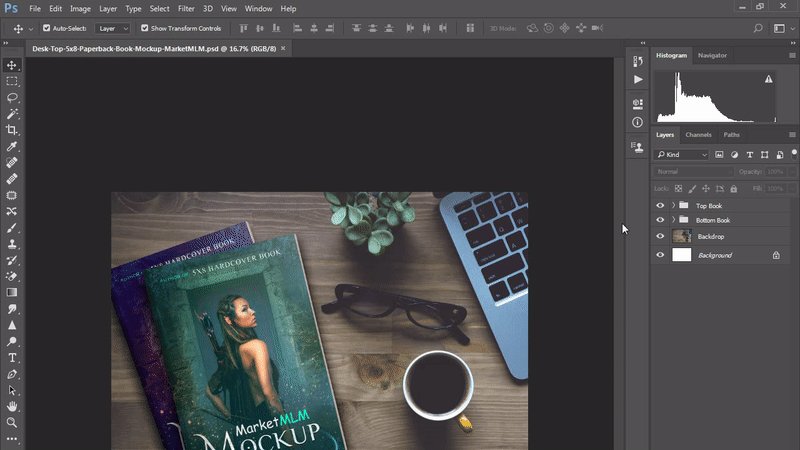
Task: Pick the Eyedropper tool
Action: click(12, 146)
